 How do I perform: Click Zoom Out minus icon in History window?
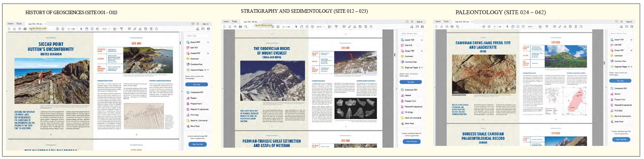click(92, 29)
